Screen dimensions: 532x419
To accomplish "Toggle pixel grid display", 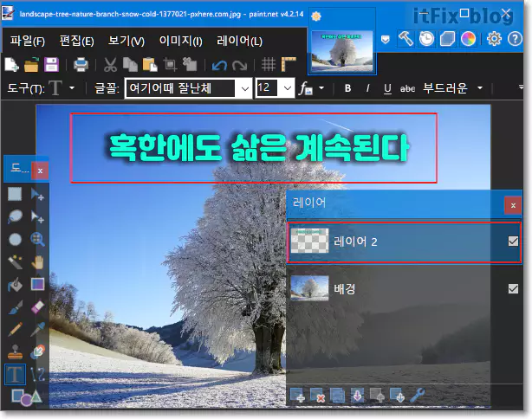I will click(x=269, y=64).
